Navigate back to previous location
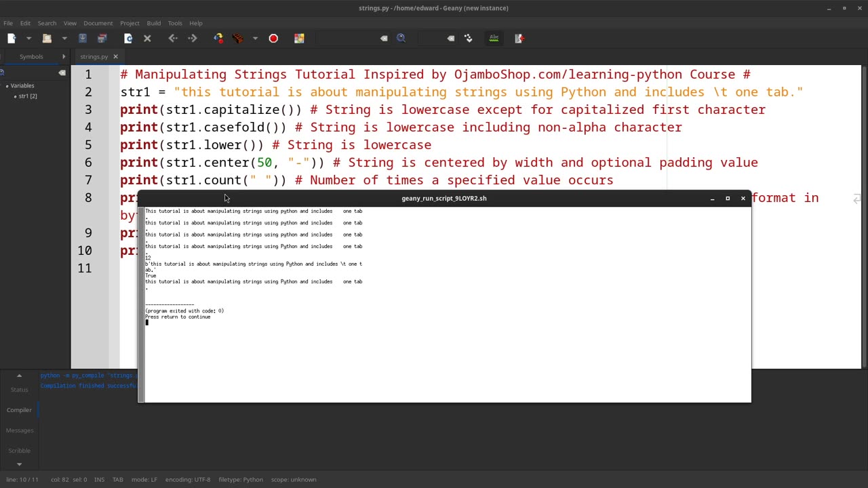 point(173,39)
